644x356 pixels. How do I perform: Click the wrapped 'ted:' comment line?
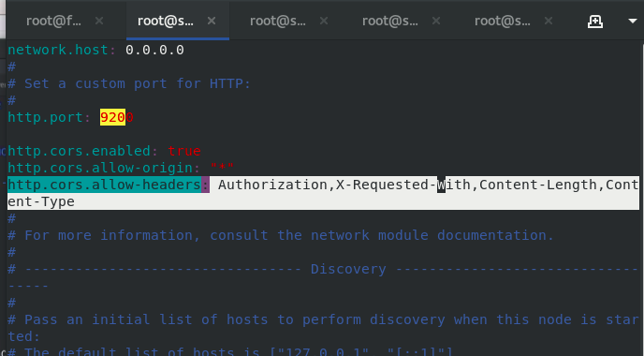coord(23,336)
